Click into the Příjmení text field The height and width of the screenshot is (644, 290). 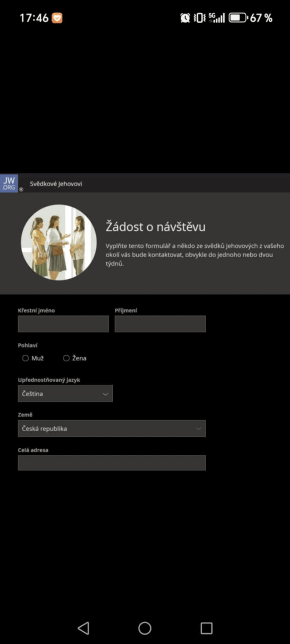160,324
